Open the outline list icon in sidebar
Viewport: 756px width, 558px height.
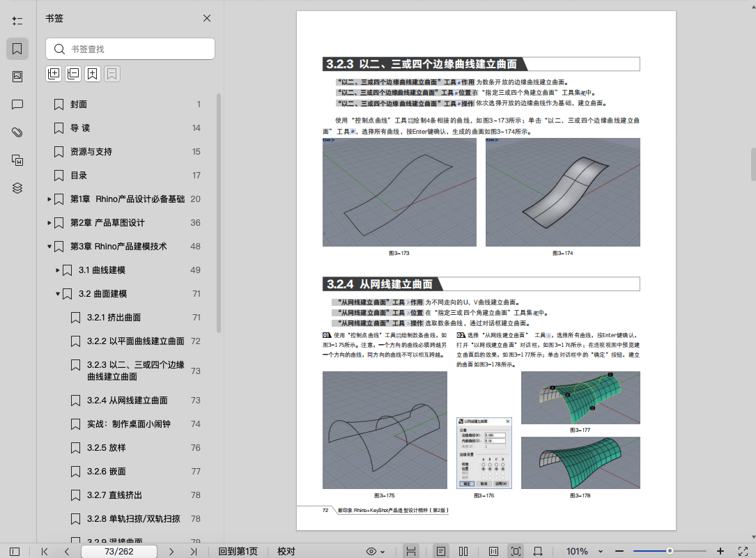(x=17, y=21)
